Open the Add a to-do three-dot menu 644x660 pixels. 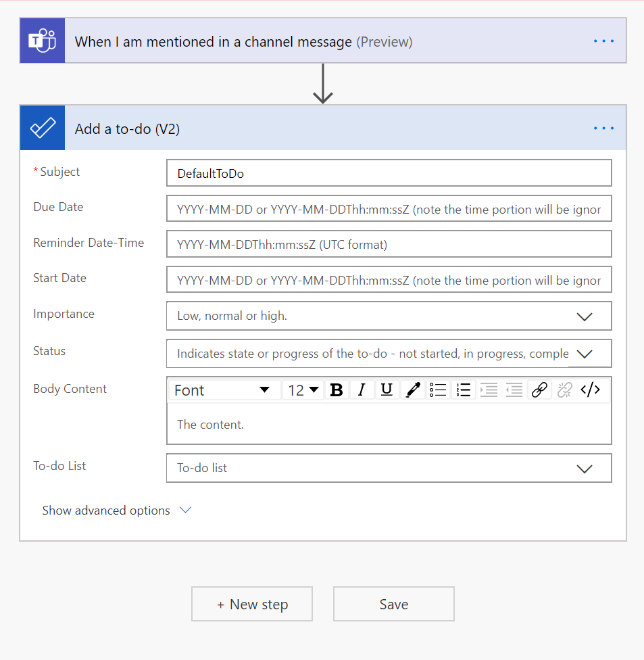(x=603, y=128)
